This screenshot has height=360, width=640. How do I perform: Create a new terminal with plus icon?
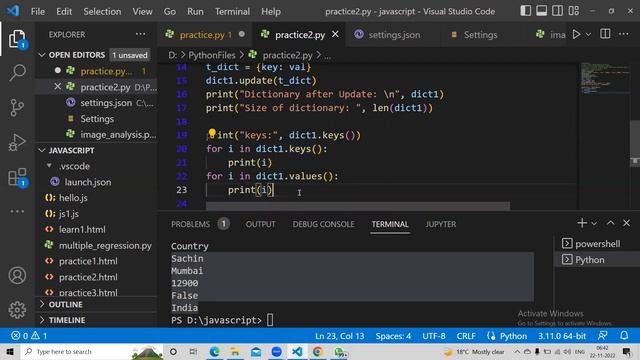tap(582, 223)
